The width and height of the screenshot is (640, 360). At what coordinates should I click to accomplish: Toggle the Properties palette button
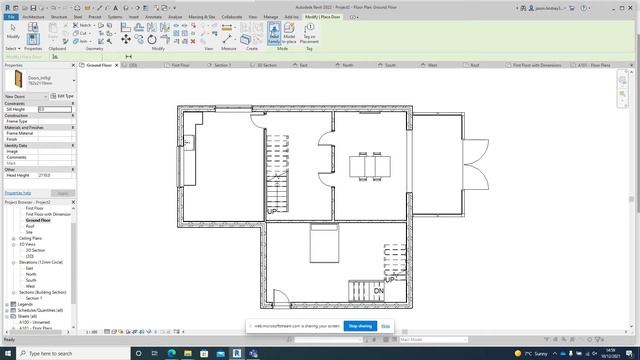[33, 39]
